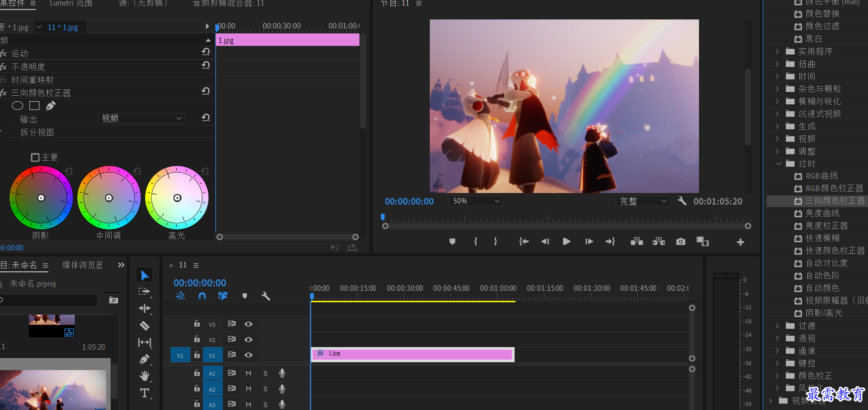This screenshot has width=868, height=410.
Task: Select the Razor tool
Action: coord(145,326)
